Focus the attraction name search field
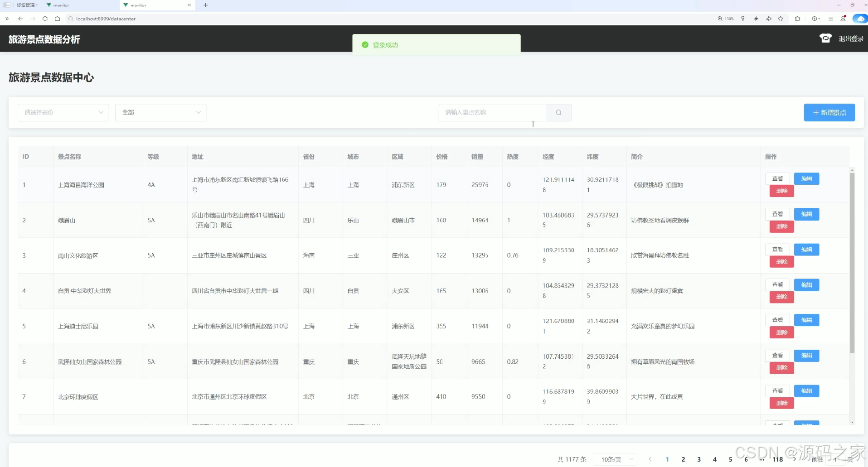Screen dimensions: 868x467 point(492,112)
